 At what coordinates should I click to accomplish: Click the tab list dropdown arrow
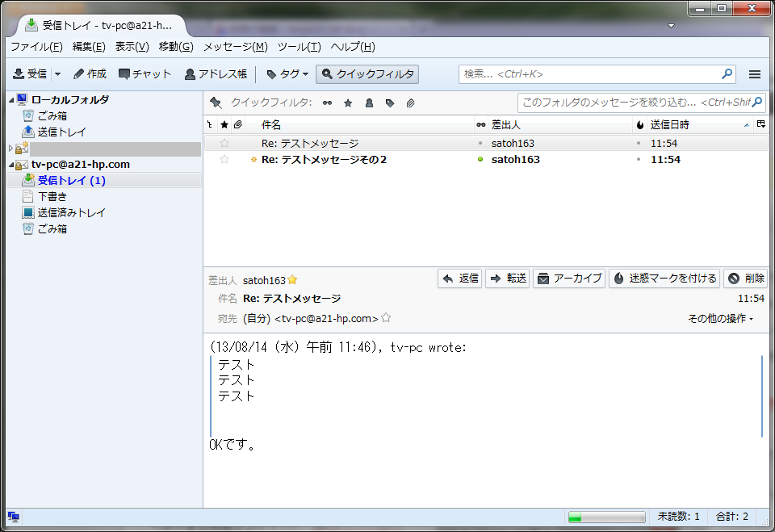671,26
